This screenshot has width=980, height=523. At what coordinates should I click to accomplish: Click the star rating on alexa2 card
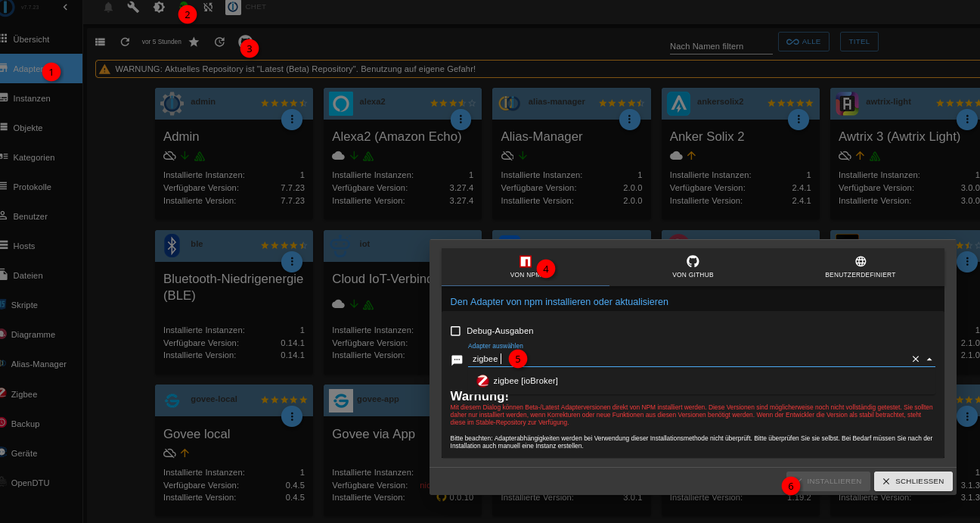coord(453,102)
